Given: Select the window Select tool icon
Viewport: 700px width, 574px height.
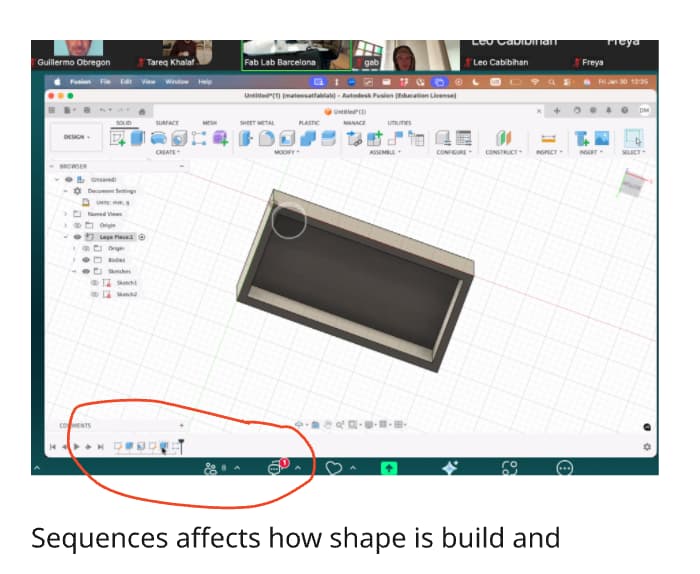Looking at the screenshot, I should [x=633, y=138].
